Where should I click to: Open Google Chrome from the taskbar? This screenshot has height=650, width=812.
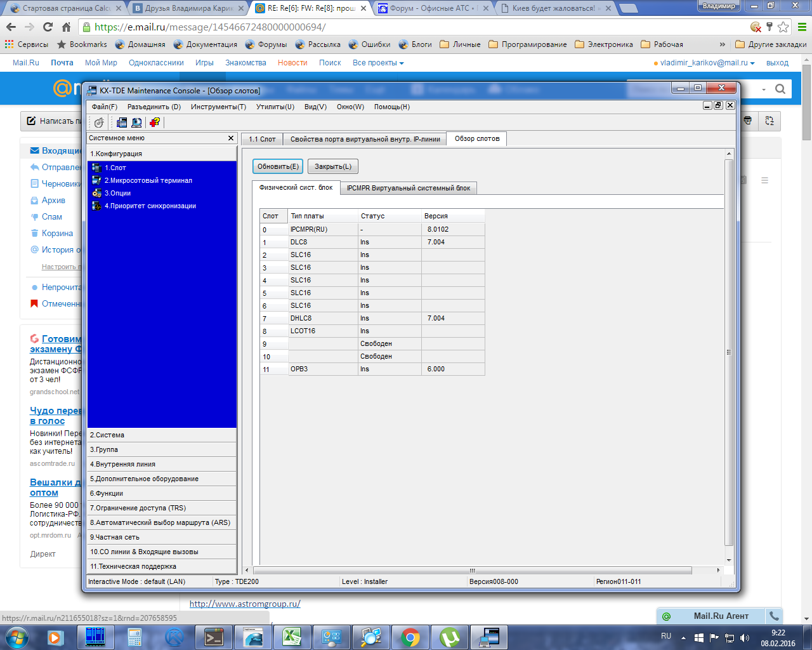(x=410, y=637)
